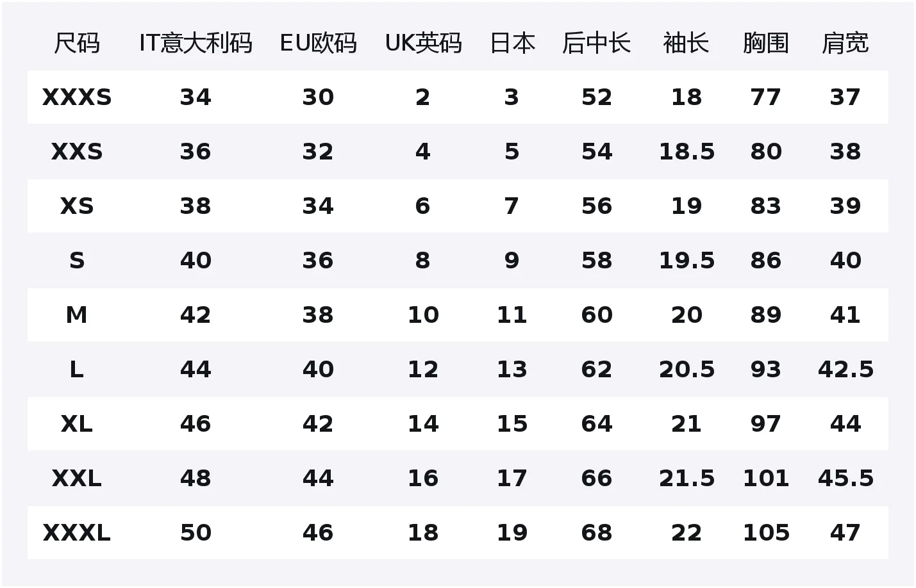916x588 pixels.
Task: Click the XXS size label
Action: [x=77, y=152]
